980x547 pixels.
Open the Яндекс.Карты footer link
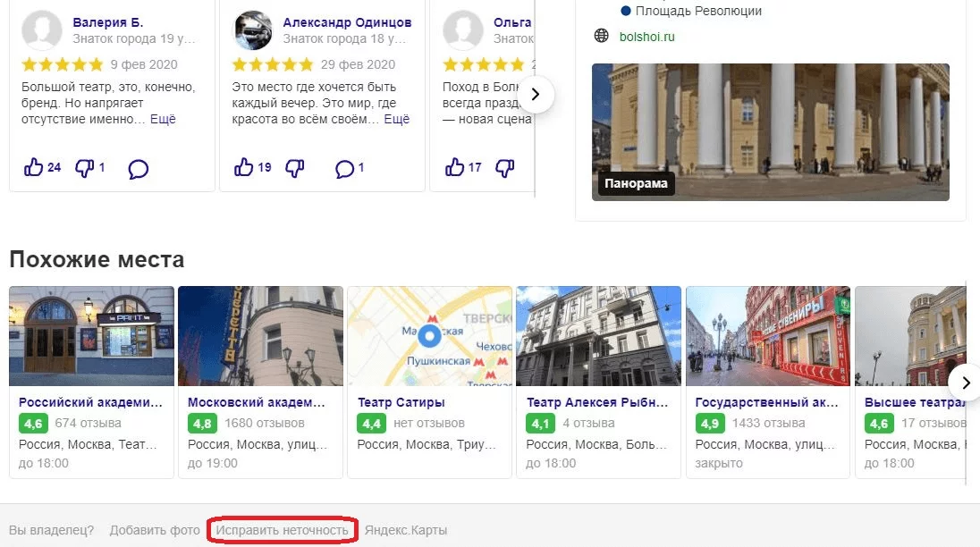pyautogui.click(x=406, y=530)
